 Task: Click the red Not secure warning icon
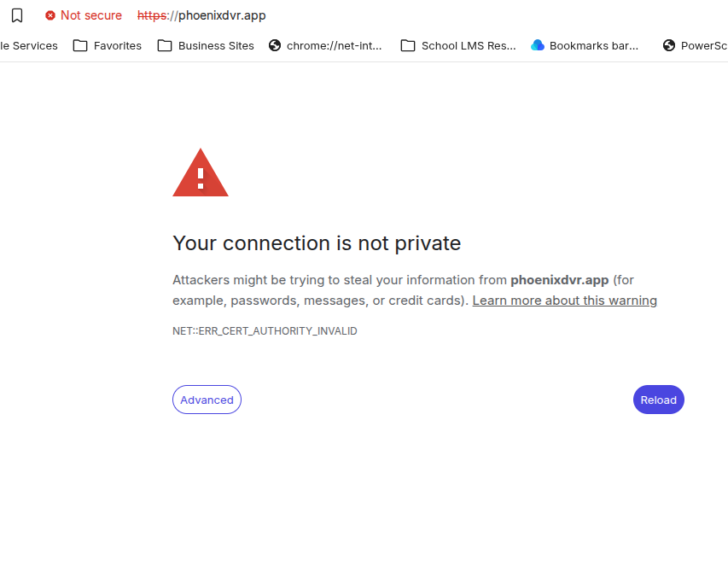coord(50,15)
